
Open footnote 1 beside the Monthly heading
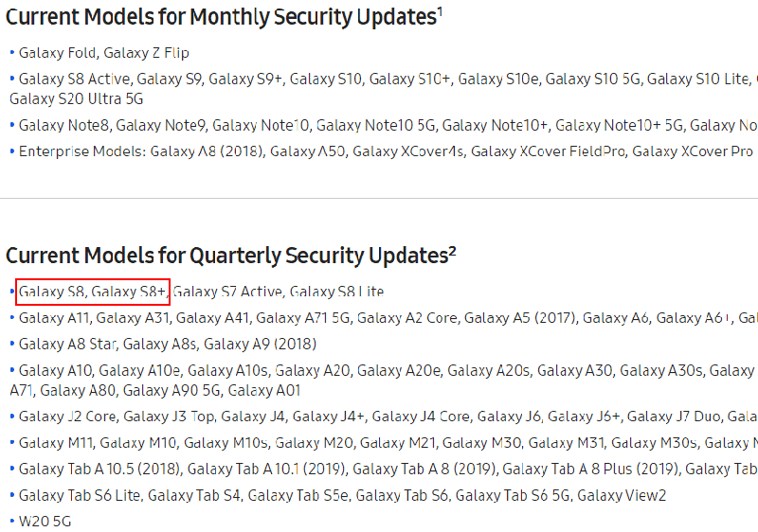click(x=441, y=11)
